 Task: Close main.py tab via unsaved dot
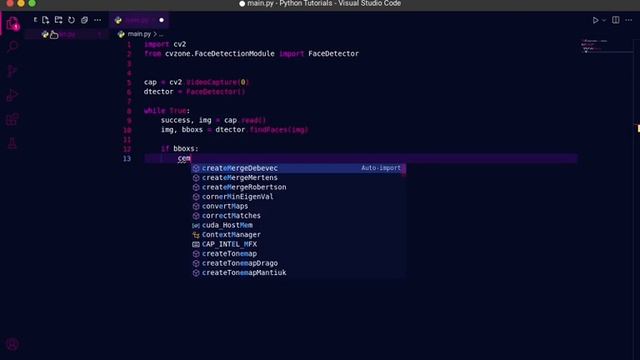point(162,20)
